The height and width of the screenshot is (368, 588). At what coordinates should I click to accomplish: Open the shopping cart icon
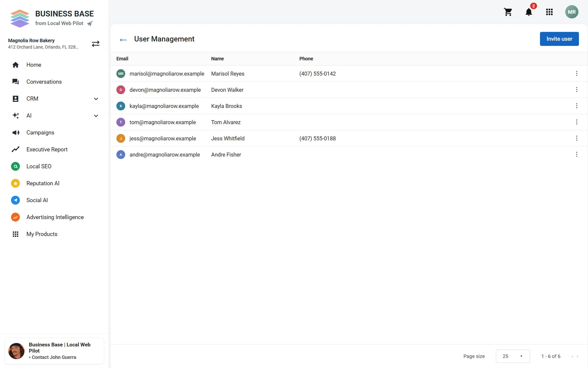[x=508, y=12]
